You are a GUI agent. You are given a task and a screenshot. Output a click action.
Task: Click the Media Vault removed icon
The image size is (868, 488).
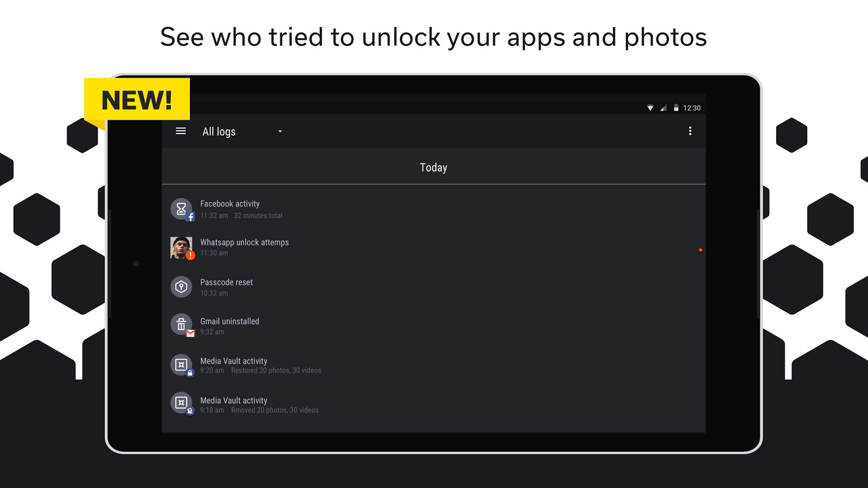click(181, 403)
